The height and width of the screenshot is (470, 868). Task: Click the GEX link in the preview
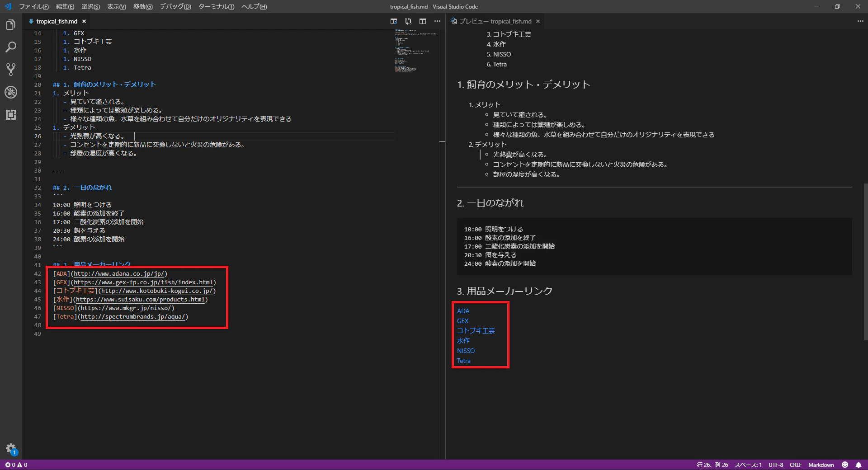[x=462, y=321]
